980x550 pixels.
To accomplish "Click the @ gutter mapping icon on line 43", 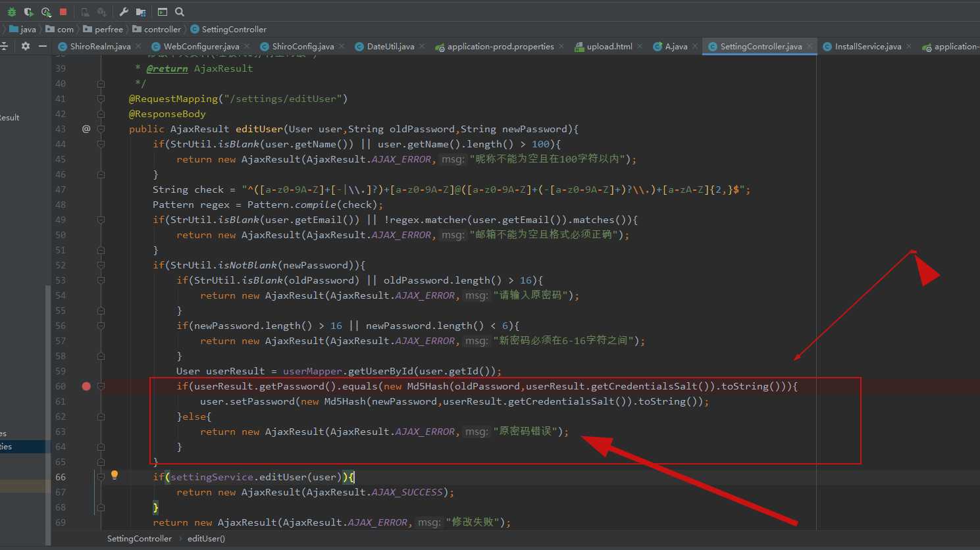I will (x=86, y=129).
